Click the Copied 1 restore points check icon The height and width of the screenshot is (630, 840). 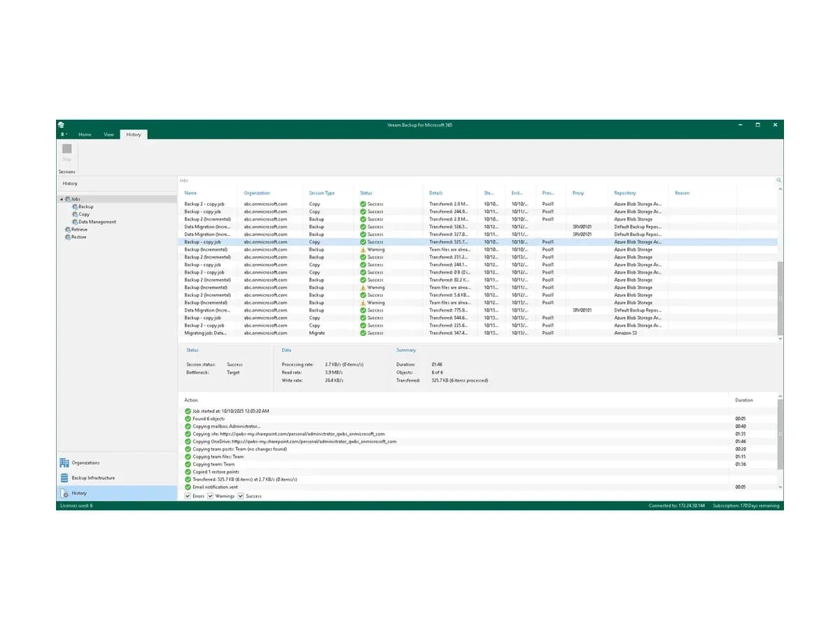click(x=188, y=472)
